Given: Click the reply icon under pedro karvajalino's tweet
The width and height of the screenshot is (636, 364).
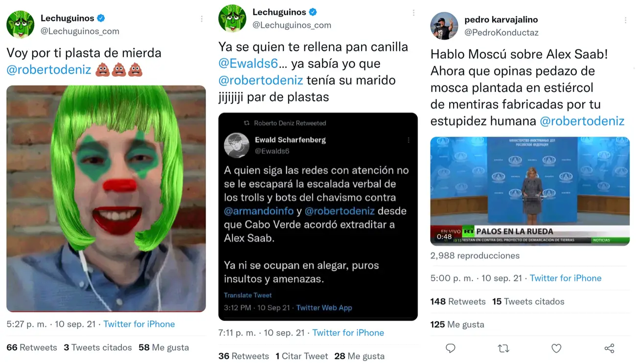Looking at the screenshot, I should (x=451, y=348).
